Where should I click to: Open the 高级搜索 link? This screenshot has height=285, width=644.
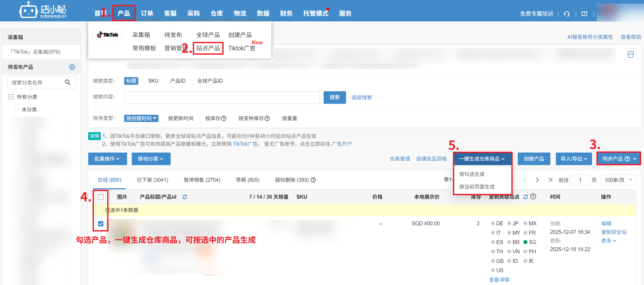click(361, 98)
